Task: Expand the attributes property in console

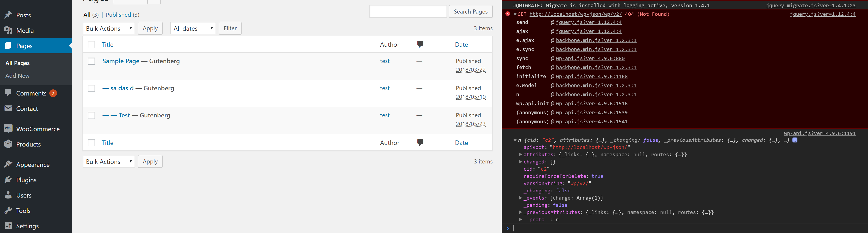Action: (521, 154)
